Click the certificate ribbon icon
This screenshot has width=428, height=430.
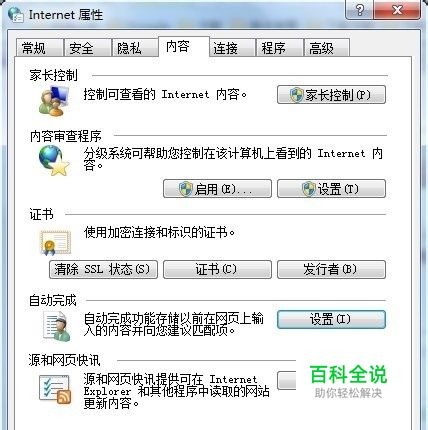click(x=55, y=243)
